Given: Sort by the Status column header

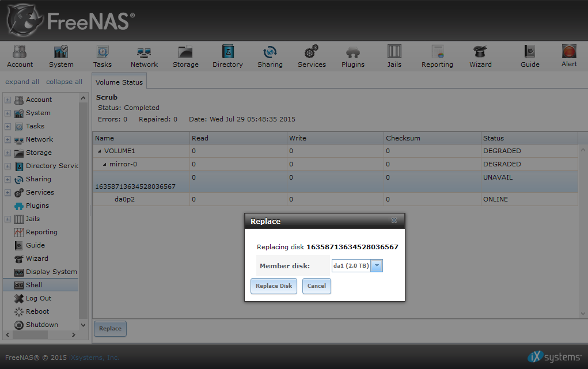Looking at the screenshot, I should coord(529,138).
